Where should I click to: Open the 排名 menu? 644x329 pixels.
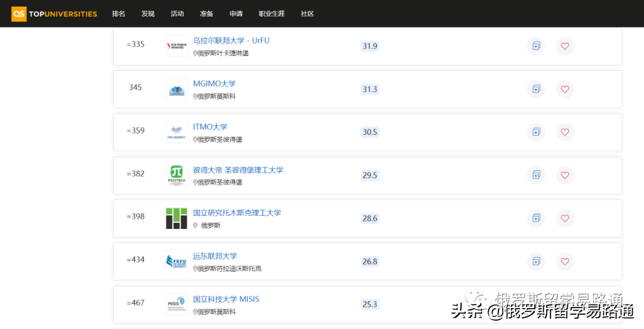(119, 14)
